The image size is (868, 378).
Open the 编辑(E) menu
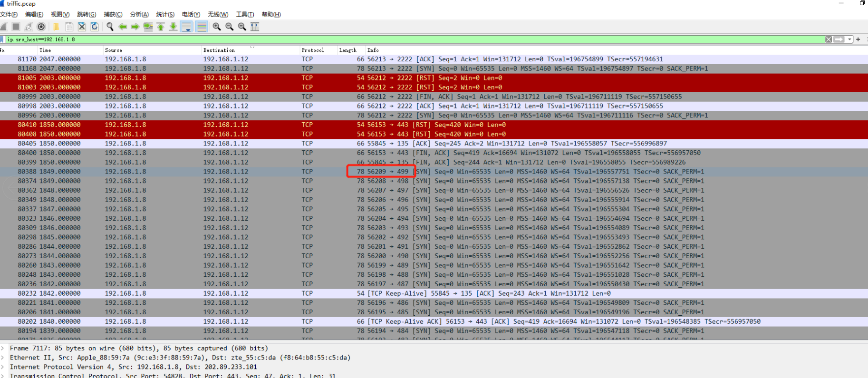coord(34,14)
